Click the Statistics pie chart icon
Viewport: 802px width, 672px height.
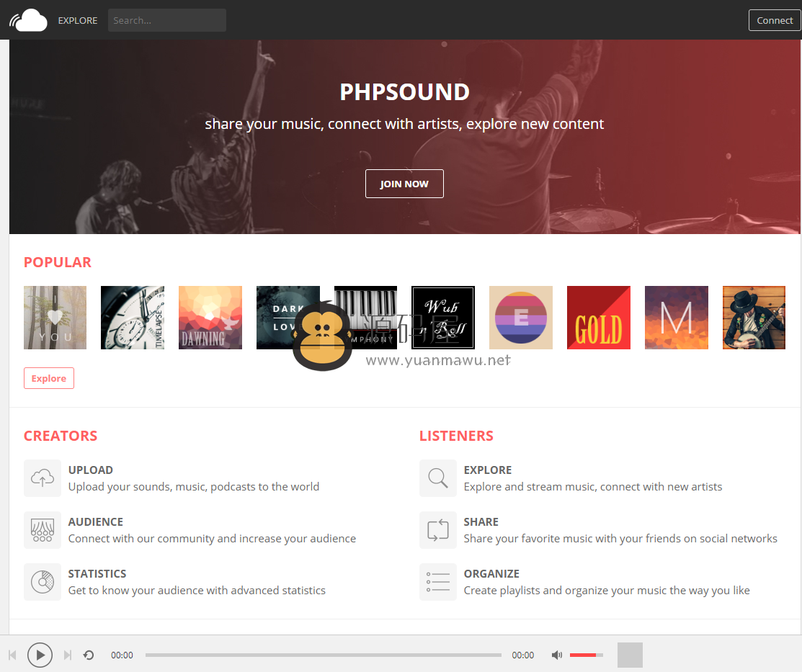(x=43, y=582)
